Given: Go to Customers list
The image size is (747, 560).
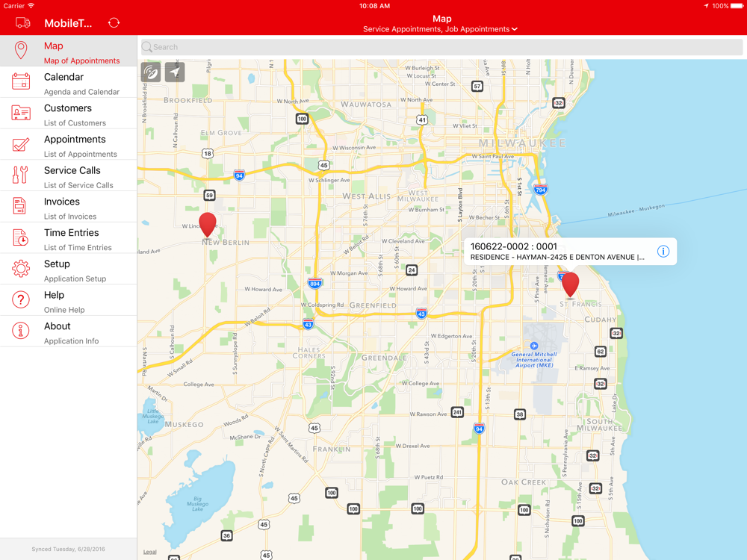Looking at the screenshot, I should 69,113.
